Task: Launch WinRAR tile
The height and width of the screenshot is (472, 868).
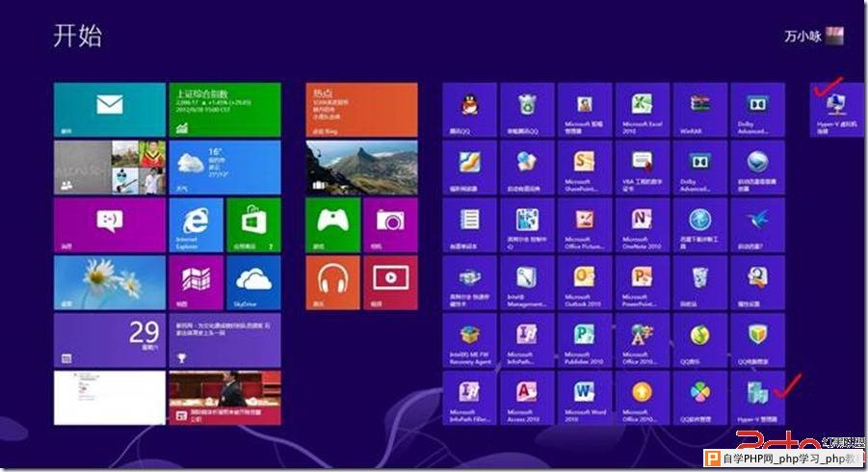Action: (x=699, y=110)
